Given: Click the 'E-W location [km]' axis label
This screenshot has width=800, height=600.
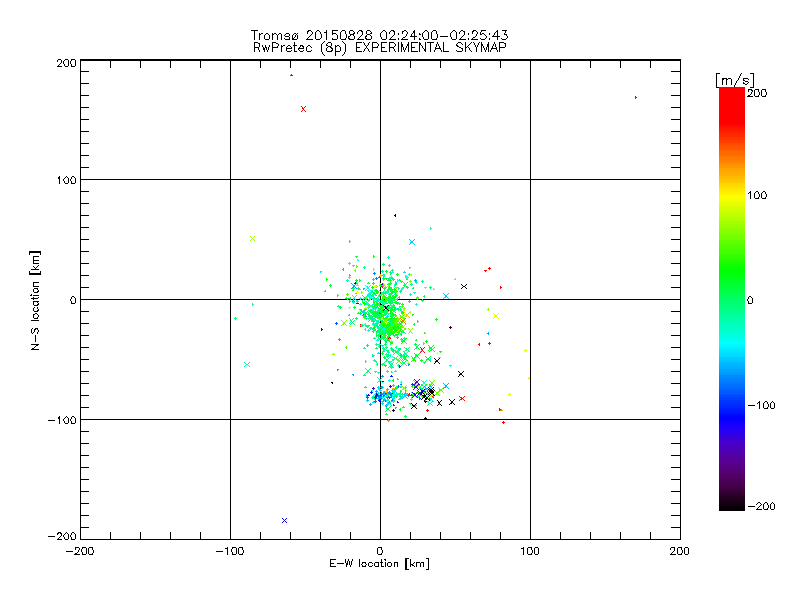Looking at the screenshot, I should click(x=379, y=564).
